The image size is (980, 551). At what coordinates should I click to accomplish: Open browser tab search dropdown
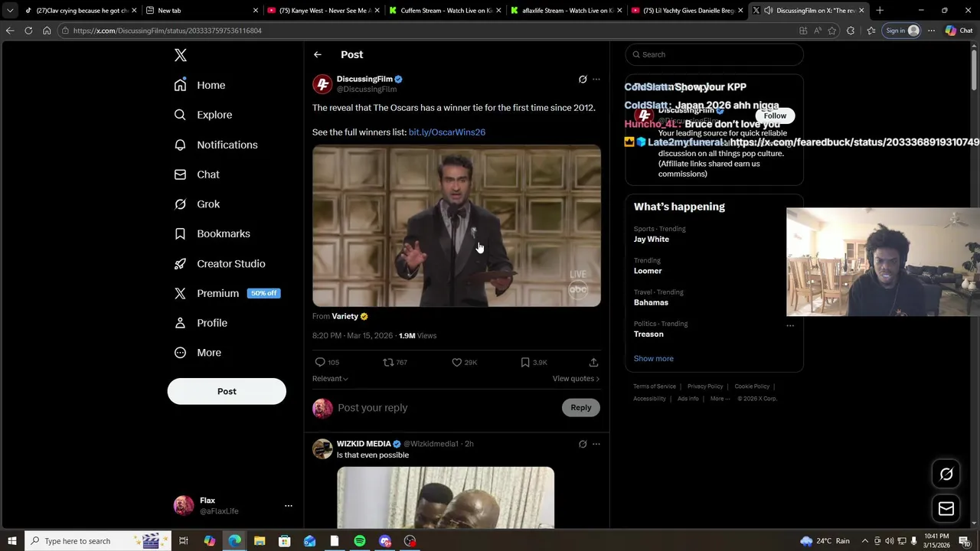click(9, 11)
